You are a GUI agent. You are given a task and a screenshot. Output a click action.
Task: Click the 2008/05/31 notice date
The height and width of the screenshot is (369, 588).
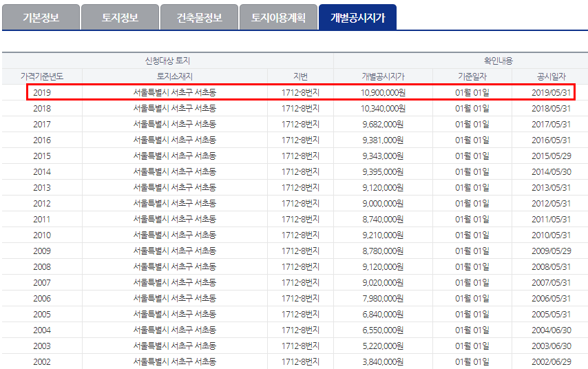(x=552, y=266)
